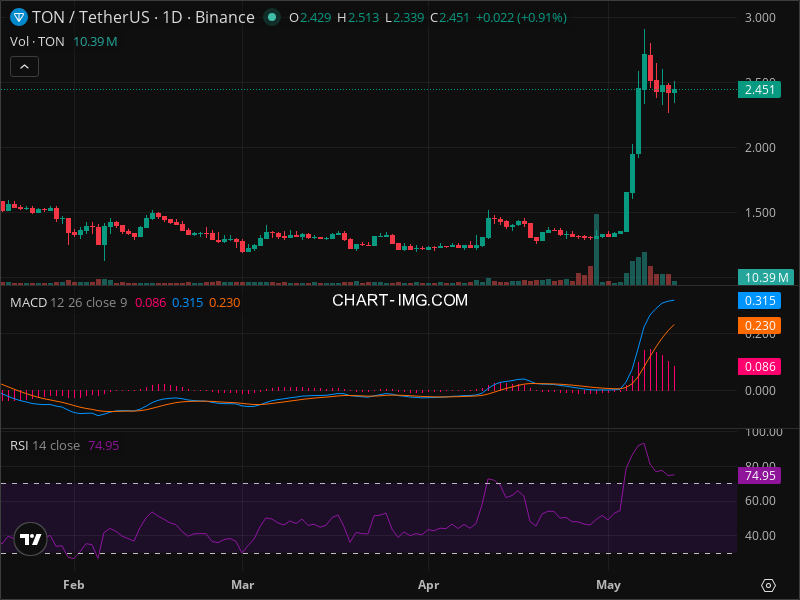Image resolution: width=800 pixels, height=600 pixels.
Task: Click the open value O 2.429 in header
Action: coord(310,18)
